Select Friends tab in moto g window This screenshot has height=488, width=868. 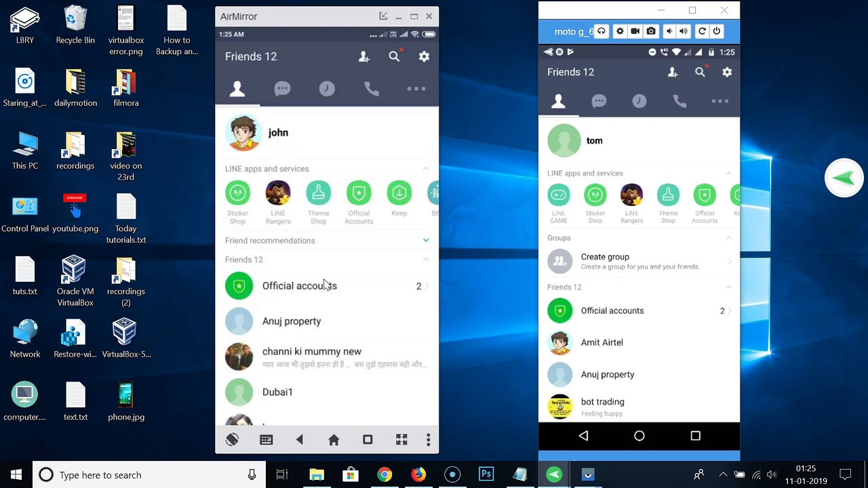(558, 101)
